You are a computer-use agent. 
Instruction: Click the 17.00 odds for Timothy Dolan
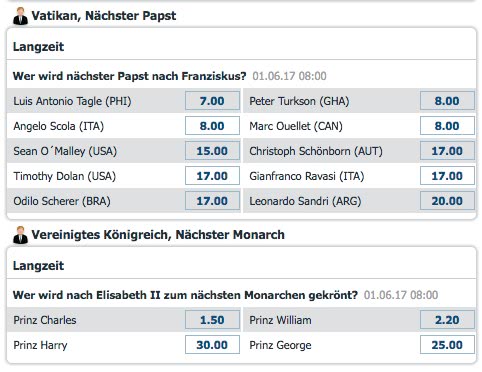click(212, 176)
